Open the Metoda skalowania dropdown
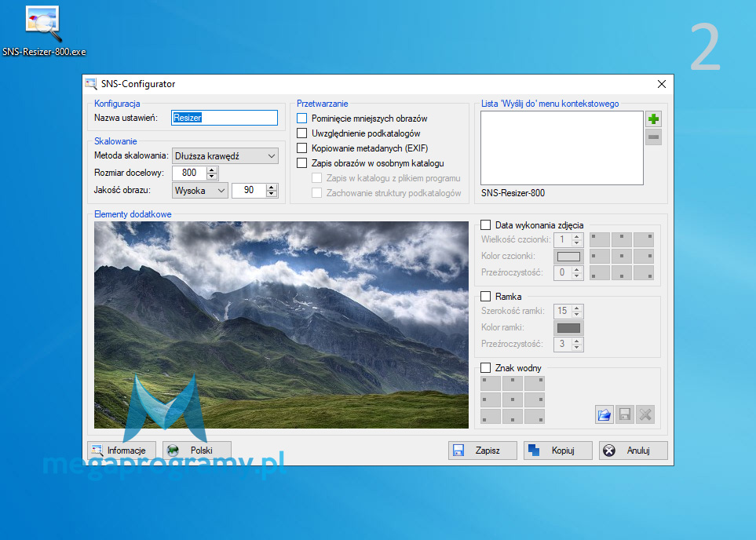Screen dimensions: 756x540 coord(225,155)
